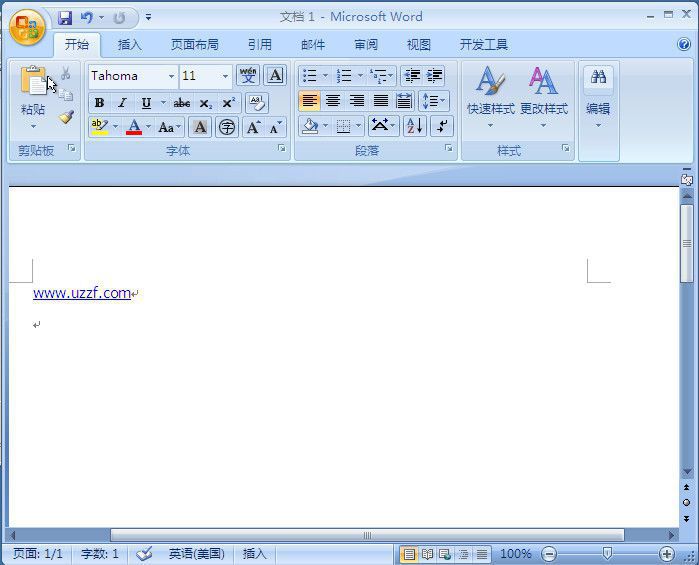
Task: Show or hide paragraph marks
Action: pyautogui.click(x=442, y=127)
